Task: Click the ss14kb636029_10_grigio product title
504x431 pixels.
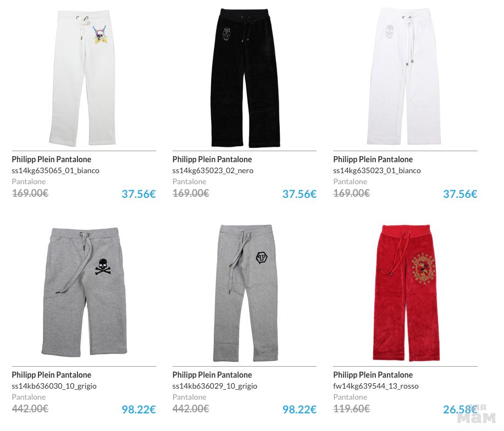Action: point(212,375)
